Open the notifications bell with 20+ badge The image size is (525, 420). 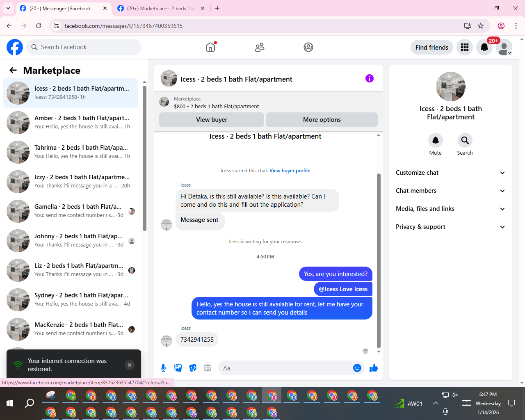[x=484, y=47]
